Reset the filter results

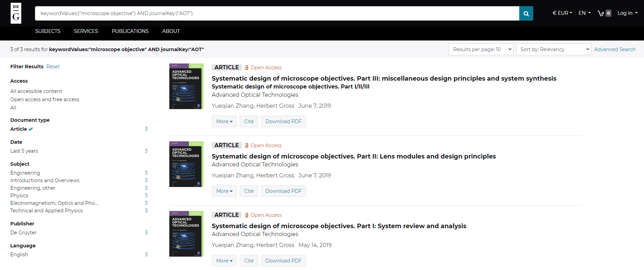point(53,67)
